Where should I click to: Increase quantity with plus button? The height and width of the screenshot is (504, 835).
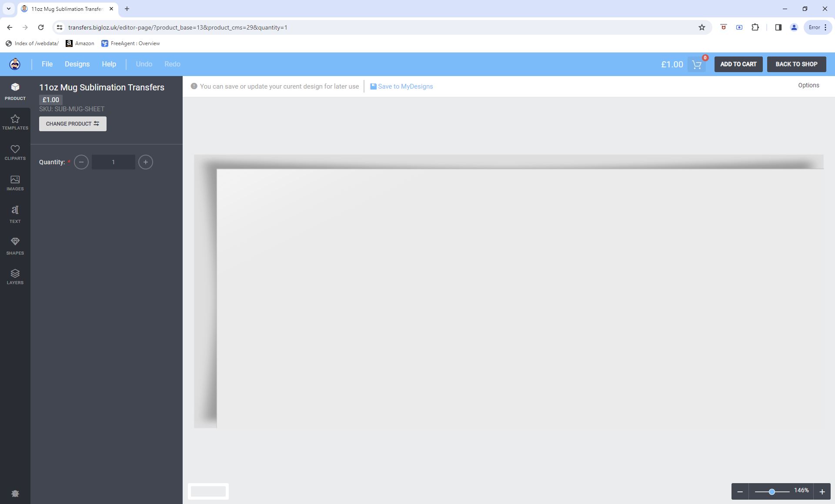(x=145, y=162)
